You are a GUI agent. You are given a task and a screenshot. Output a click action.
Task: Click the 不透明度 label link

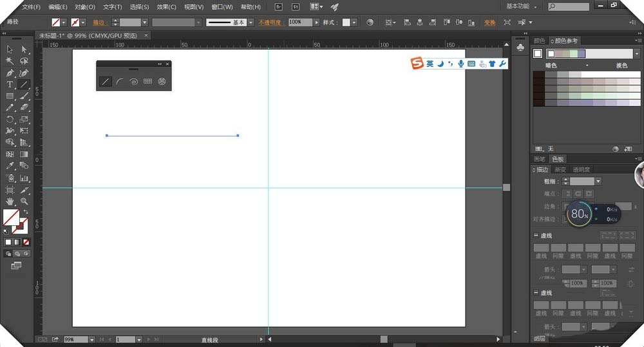[x=272, y=22]
